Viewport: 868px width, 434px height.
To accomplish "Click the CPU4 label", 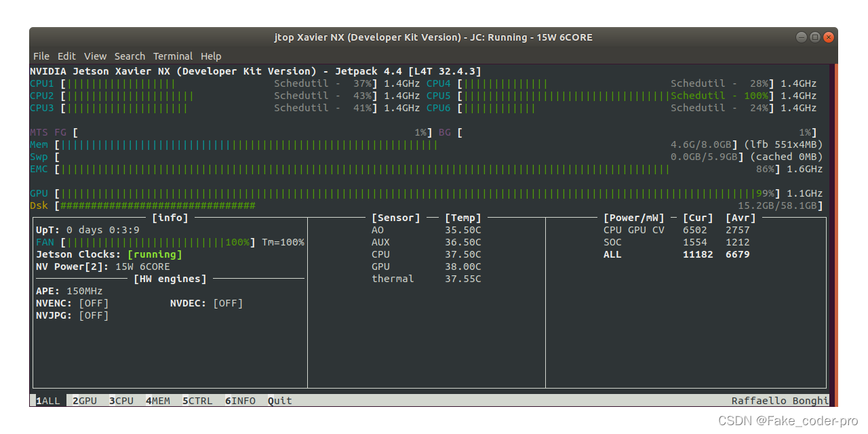I will point(438,83).
